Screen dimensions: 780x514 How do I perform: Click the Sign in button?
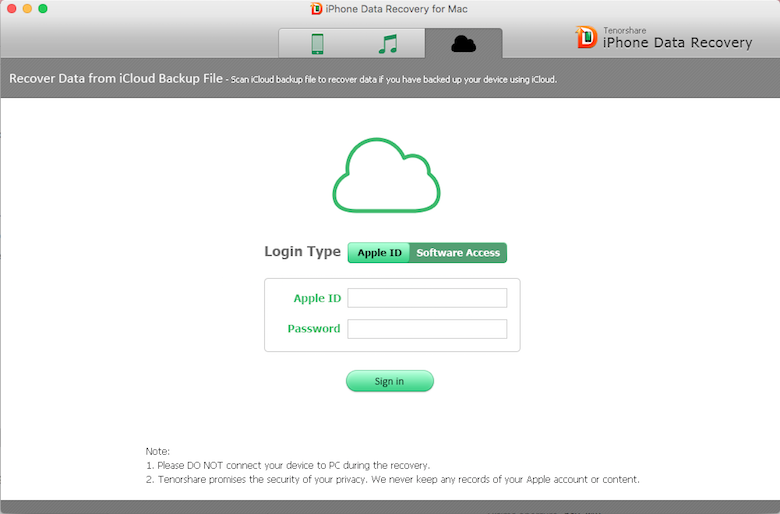390,381
